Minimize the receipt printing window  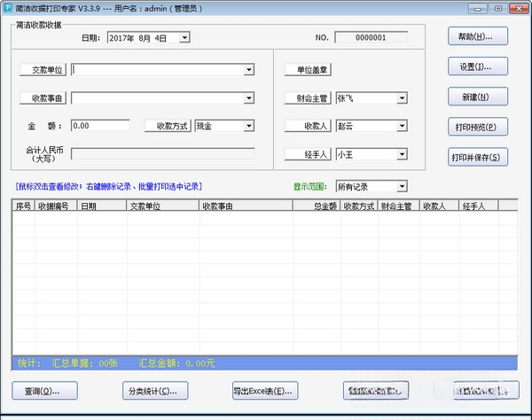(x=478, y=9)
